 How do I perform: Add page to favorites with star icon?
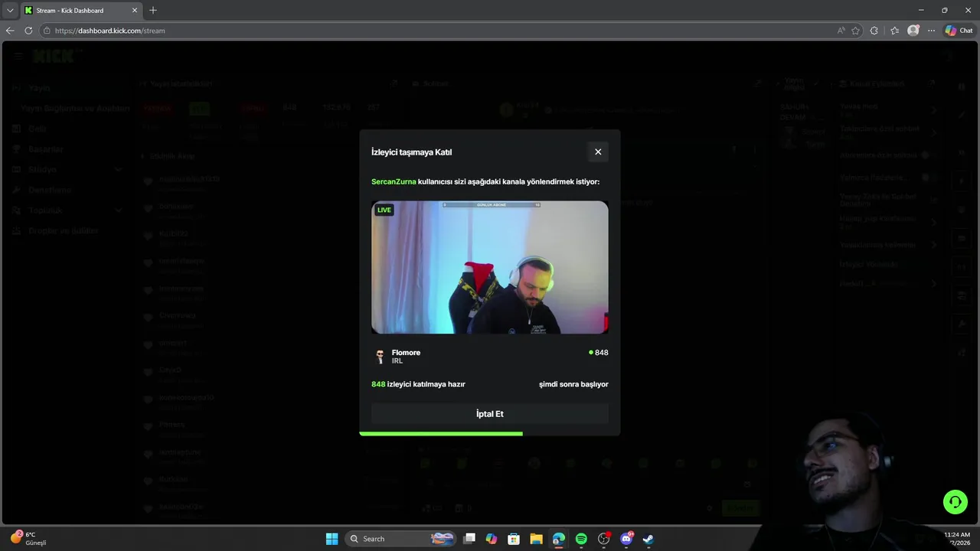(855, 31)
